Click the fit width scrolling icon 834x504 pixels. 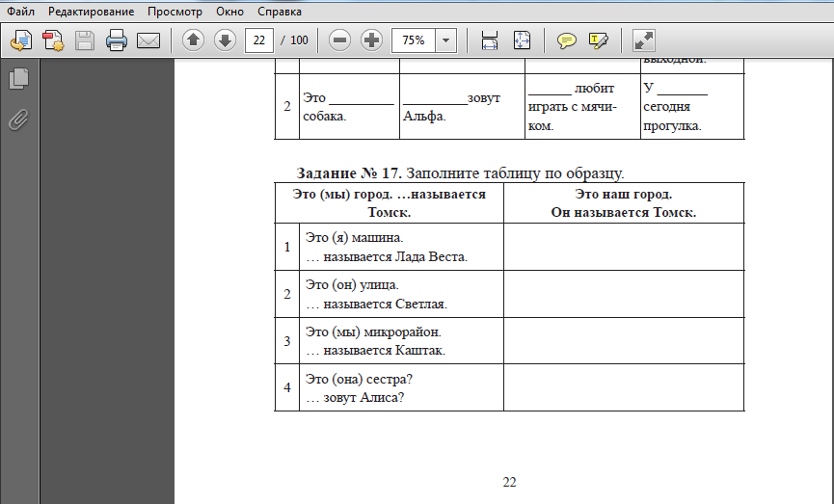[490, 40]
